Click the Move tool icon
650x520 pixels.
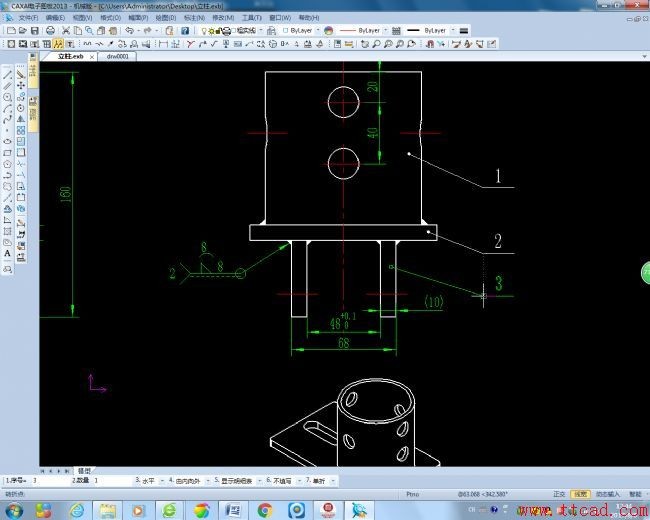tap(21, 75)
